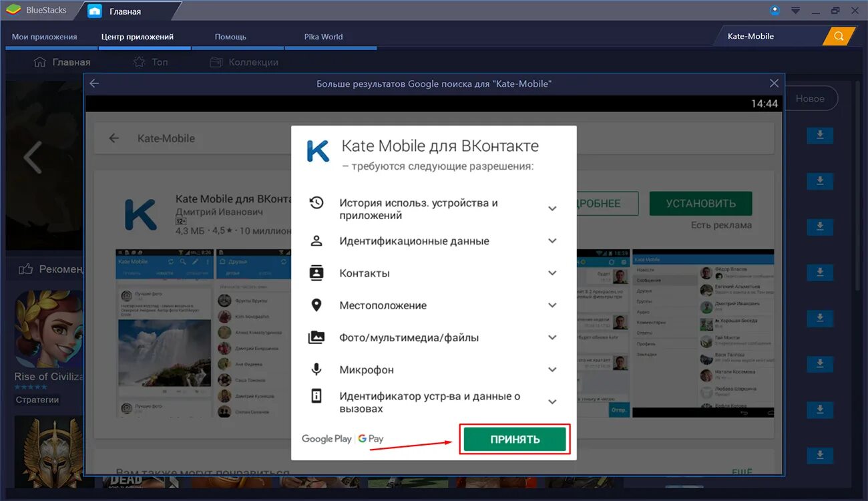The height and width of the screenshot is (501, 868).
Task: Open the waterfall news feed screenshot
Action: pyautogui.click(x=166, y=334)
